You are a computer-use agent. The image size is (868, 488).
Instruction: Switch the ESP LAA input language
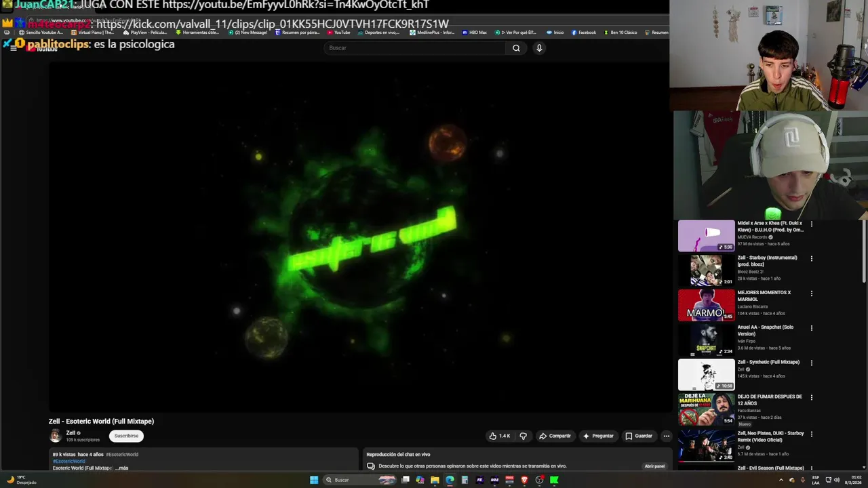pyautogui.click(x=816, y=480)
